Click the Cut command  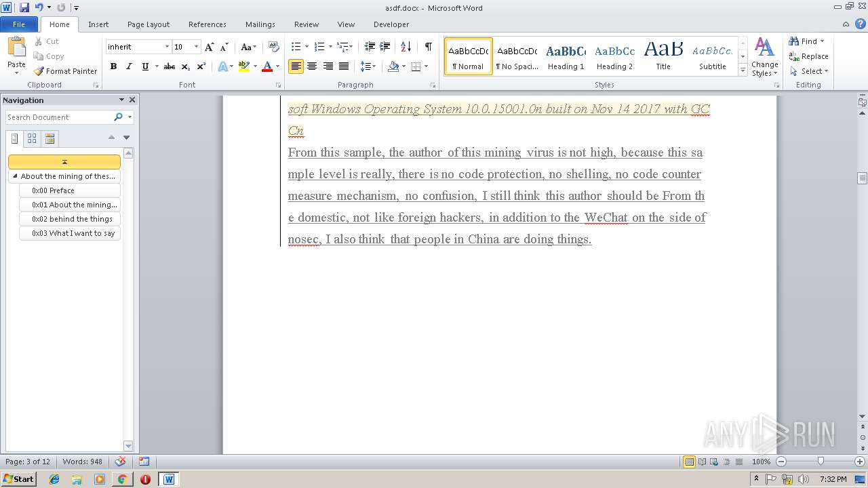[47, 41]
